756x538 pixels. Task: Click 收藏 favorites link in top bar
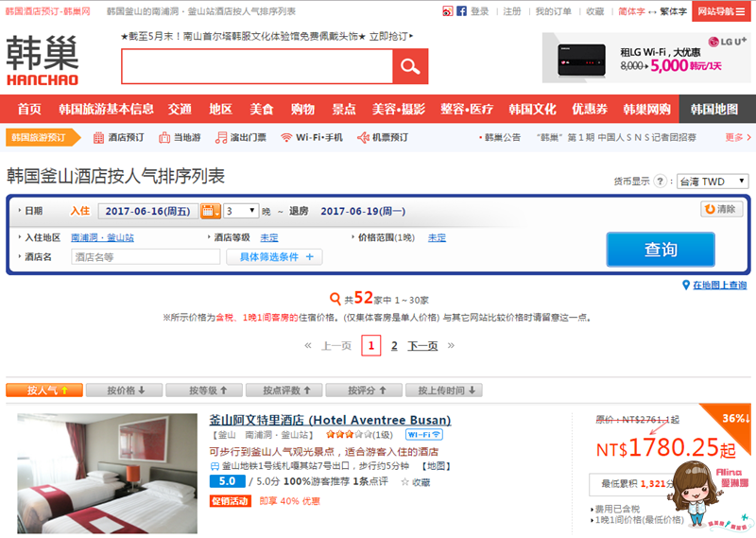tap(595, 11)
